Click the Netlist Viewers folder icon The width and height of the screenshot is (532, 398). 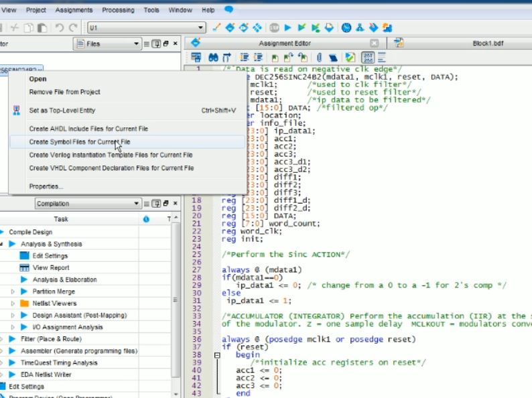[25, 303]
